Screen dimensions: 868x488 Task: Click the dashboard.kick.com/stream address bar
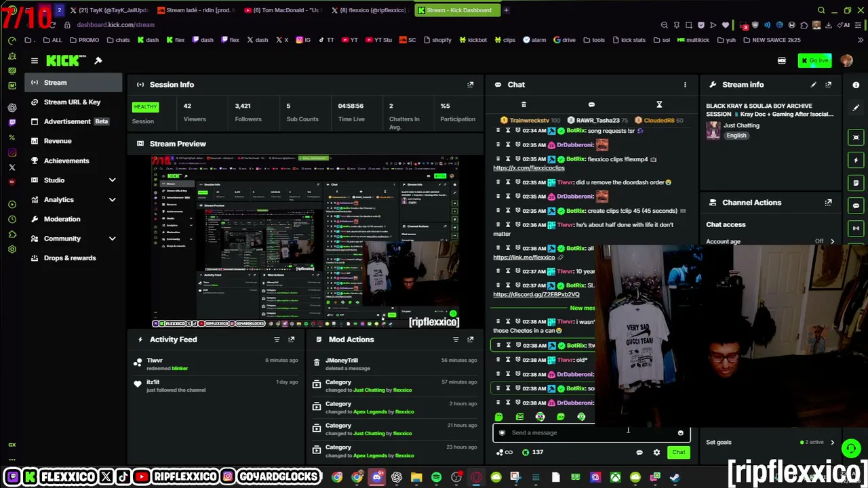point(115,25)
